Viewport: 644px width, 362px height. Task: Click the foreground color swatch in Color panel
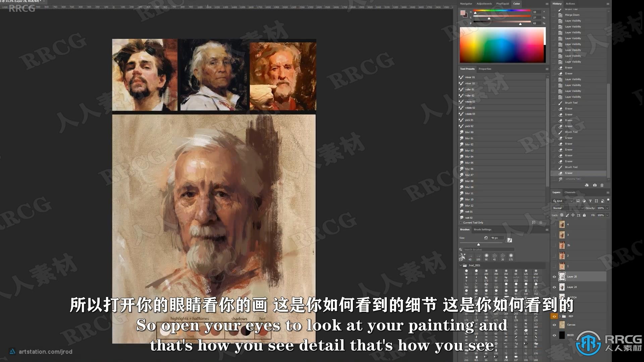tap(463, 13)
